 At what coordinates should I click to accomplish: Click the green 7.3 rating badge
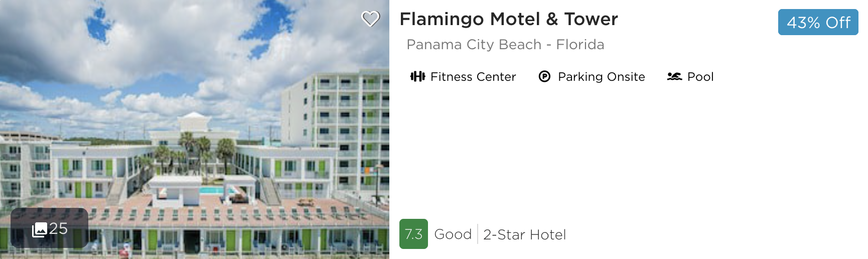(413, 234)
